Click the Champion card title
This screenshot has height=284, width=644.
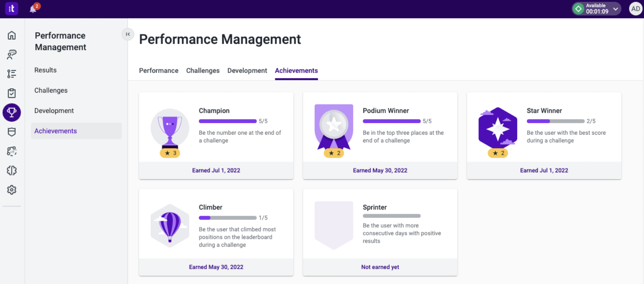[x=214, y=111]
